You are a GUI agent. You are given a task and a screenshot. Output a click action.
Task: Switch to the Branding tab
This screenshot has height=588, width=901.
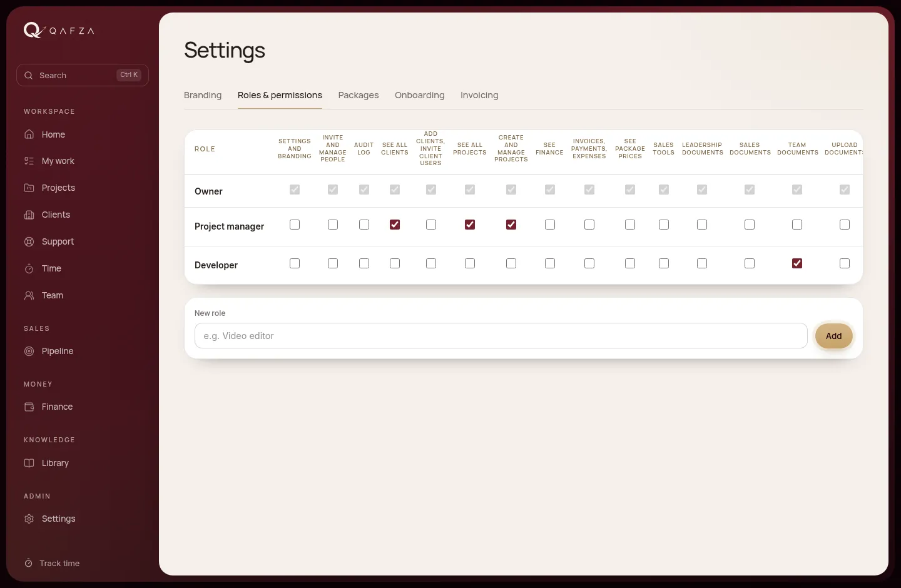[203, 95]
